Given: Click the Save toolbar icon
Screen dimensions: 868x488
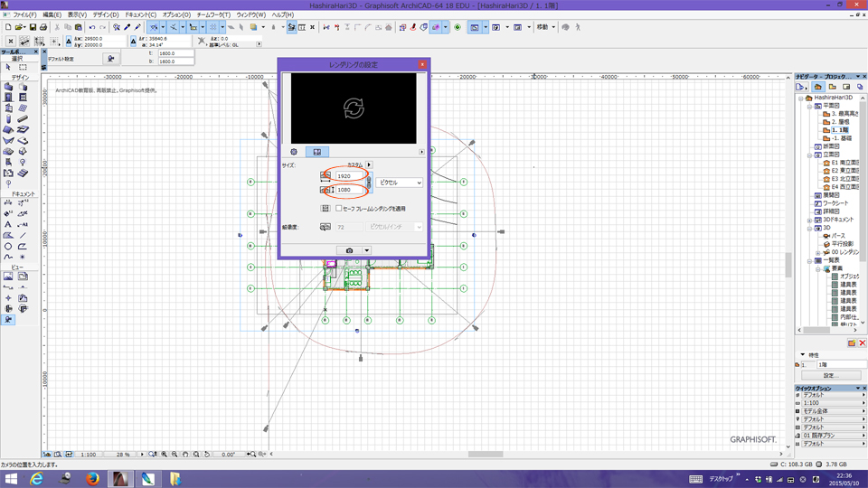Looking at the screenshot, I should tap(33, 27).
